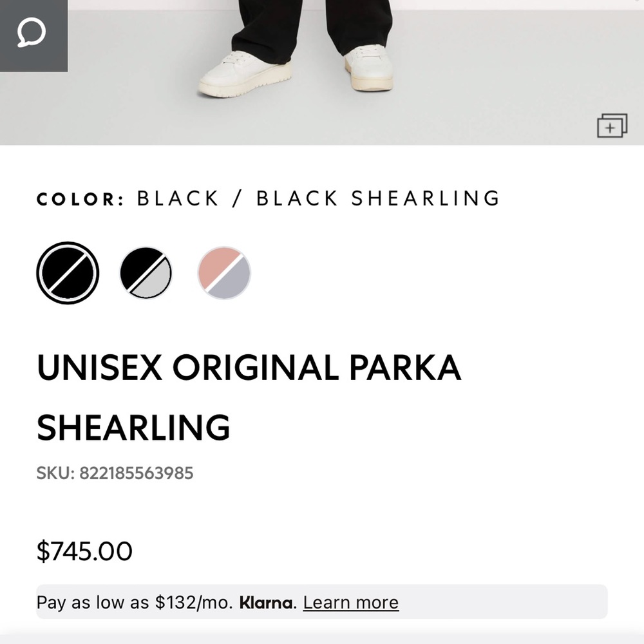This screenshot has width=644, height=644.
Task: Select the Black / Black Shearling swatch
Action: click(x=68, y=273)
